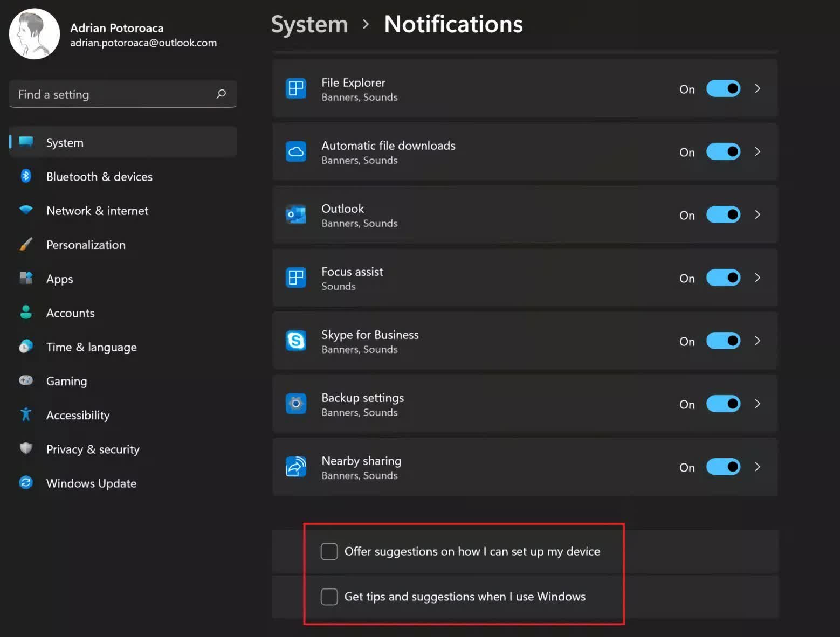Open Backup settings notification details chevron
The image size is (840, 637).
758,404
